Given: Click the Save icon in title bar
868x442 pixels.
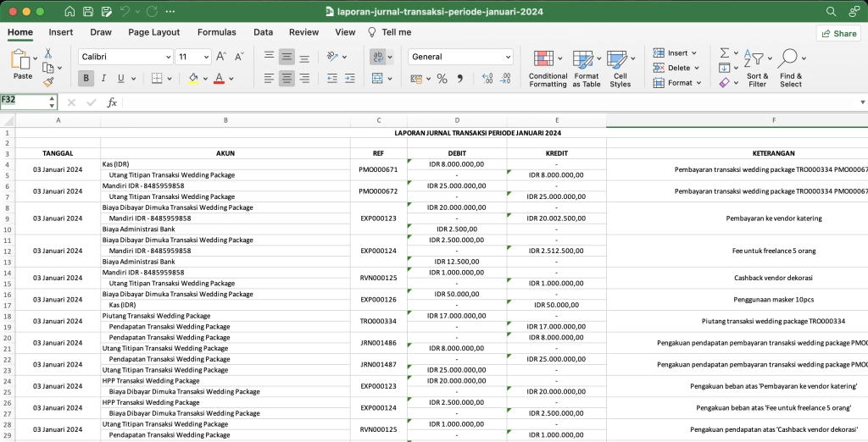Looking at the screenshot, I should 87,11.
